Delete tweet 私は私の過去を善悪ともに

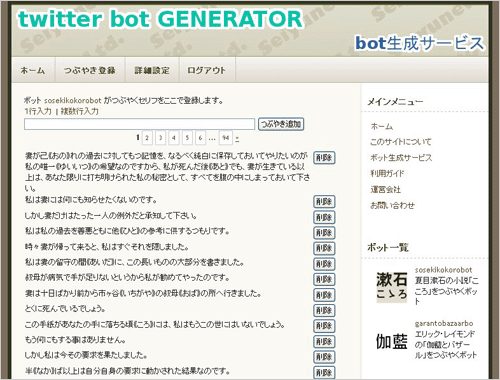pos(324,233)
